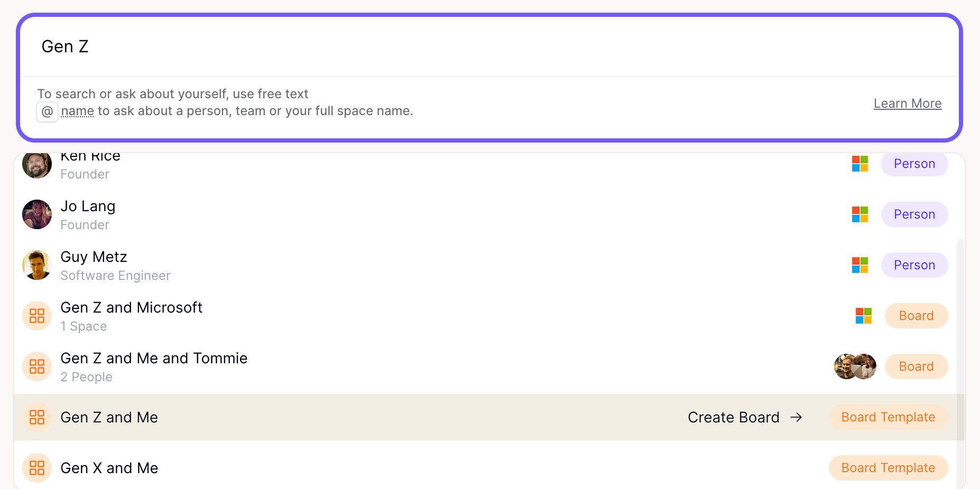Open the Learn More link
This screenshot has height=489, width=980.
pos(907,104)
